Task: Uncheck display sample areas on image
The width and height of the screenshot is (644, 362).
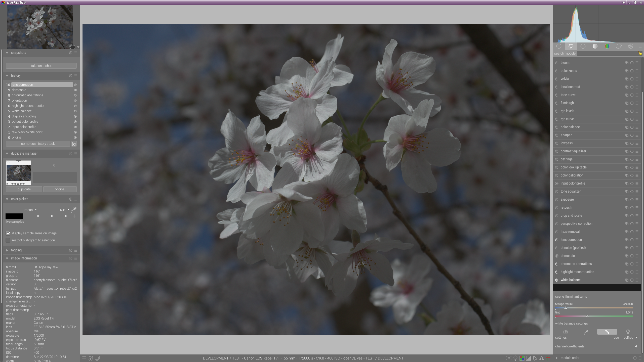Action: 8,233
